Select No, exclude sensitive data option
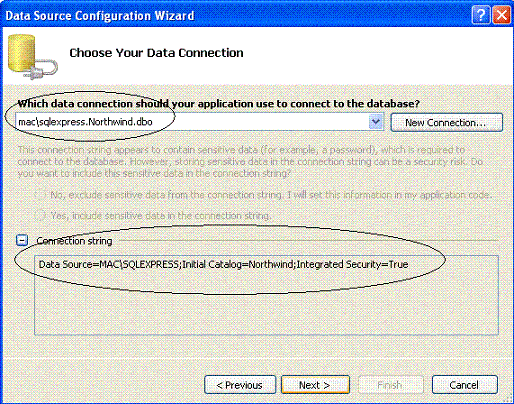The height and width of the screenshot is (404, 514). pos(39,195)
